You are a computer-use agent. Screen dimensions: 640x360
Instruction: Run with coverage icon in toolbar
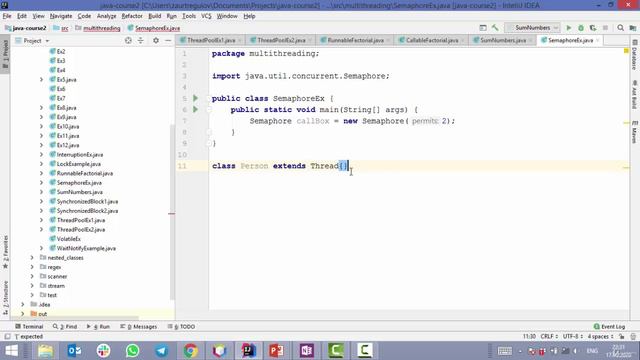[593, 28]
